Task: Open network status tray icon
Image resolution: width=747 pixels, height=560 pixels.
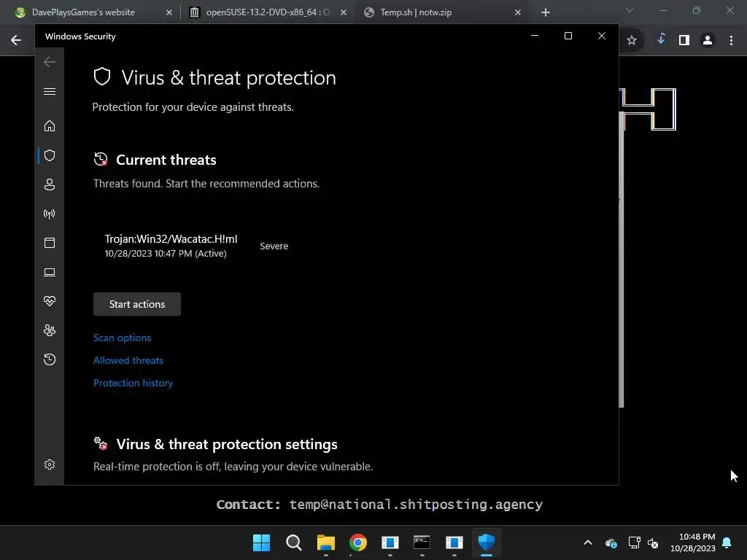Action: pos(634,542)
